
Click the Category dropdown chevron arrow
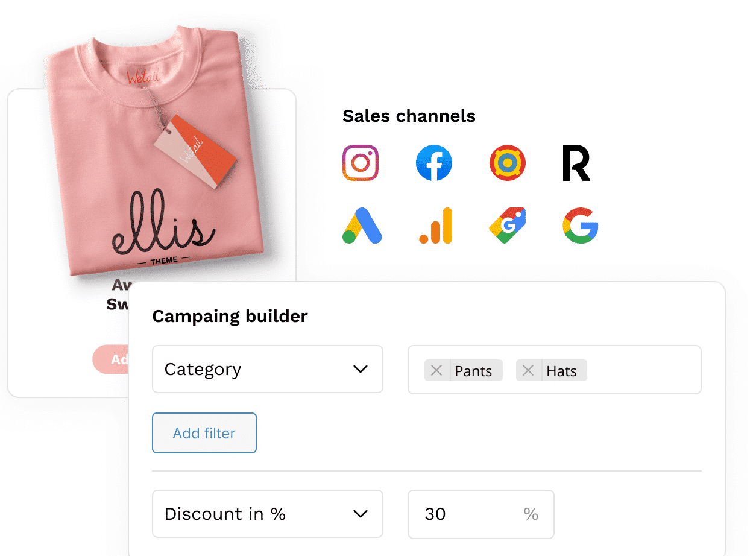pos(361,369)
